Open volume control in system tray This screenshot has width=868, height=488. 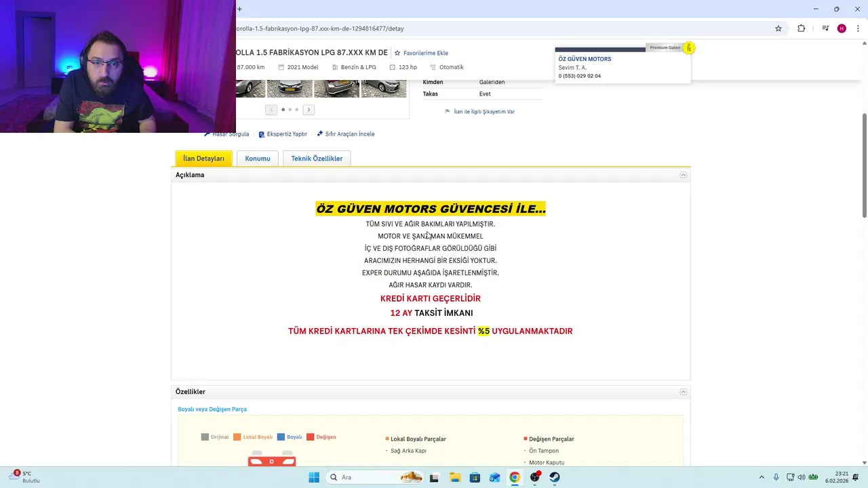pyautogui.click(x=801, y=477)
